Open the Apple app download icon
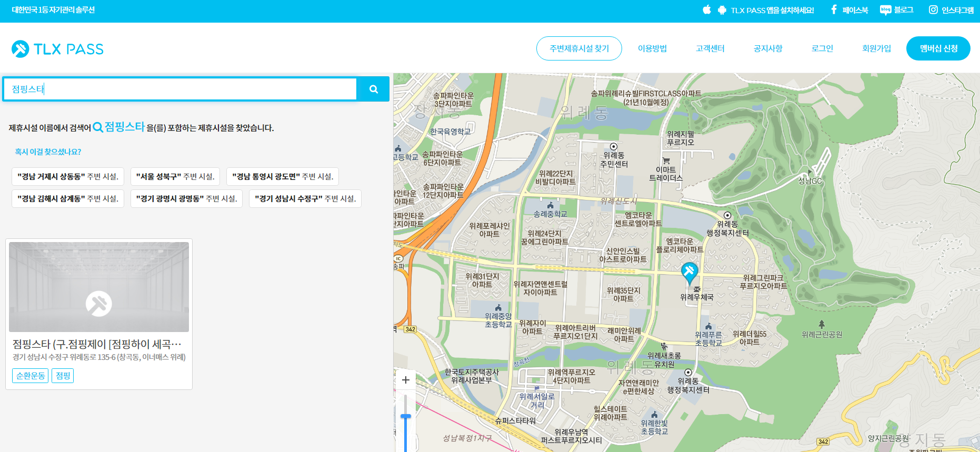Viewport: 980px width, 452px height. point(707,10)
